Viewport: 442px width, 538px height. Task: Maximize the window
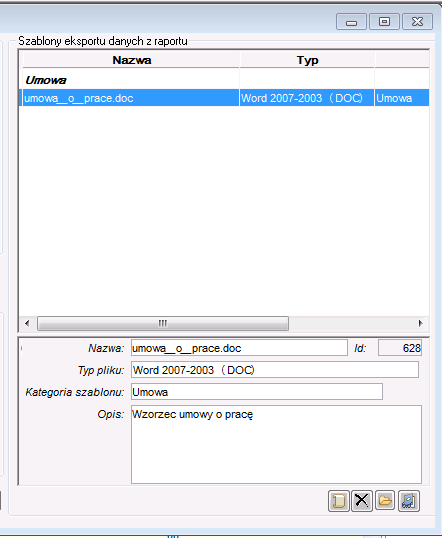(384, 22)
